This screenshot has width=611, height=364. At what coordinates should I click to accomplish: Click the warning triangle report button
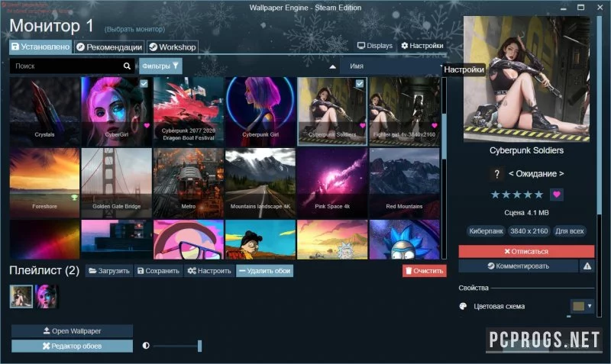(x=587, y=266)
